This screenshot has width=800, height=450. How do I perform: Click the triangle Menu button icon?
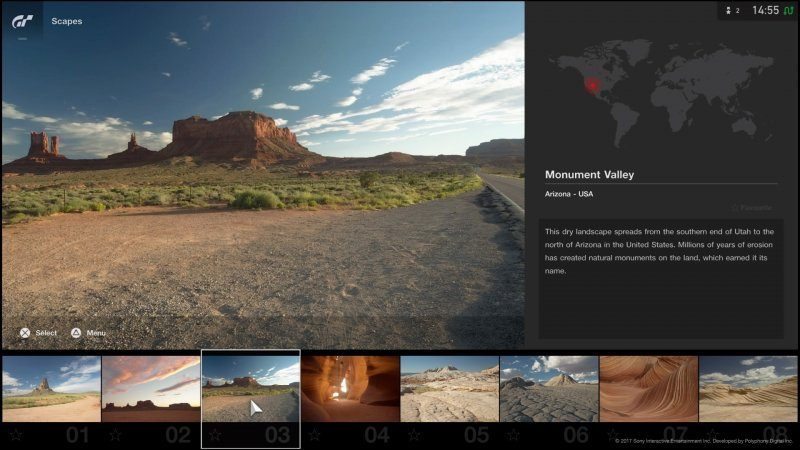tap(76, 333)
